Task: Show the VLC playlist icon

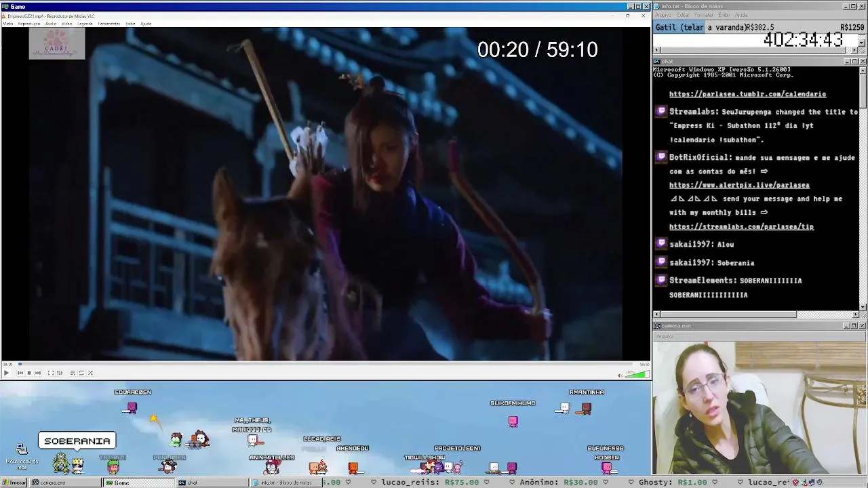Action: (73, 373)
